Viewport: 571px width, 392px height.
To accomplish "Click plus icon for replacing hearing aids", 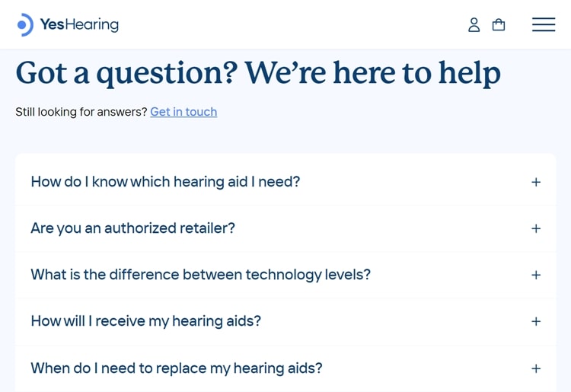I will point(536,368).
